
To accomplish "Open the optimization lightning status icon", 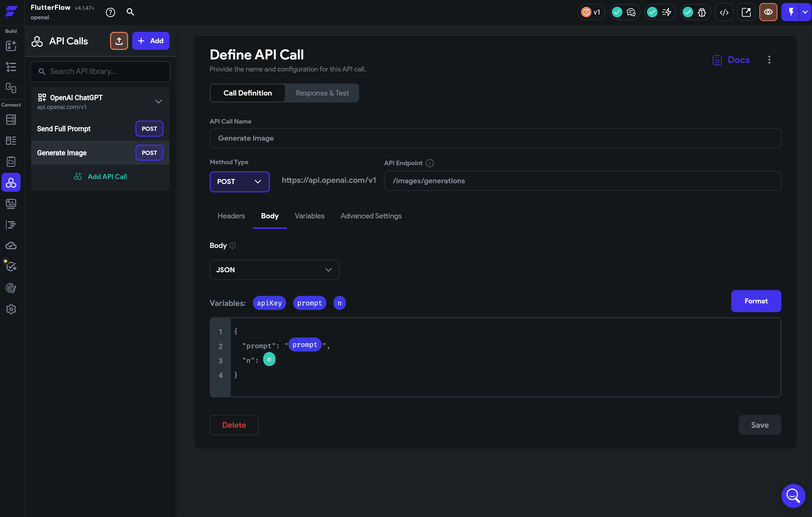I will (x=667, y=13).
